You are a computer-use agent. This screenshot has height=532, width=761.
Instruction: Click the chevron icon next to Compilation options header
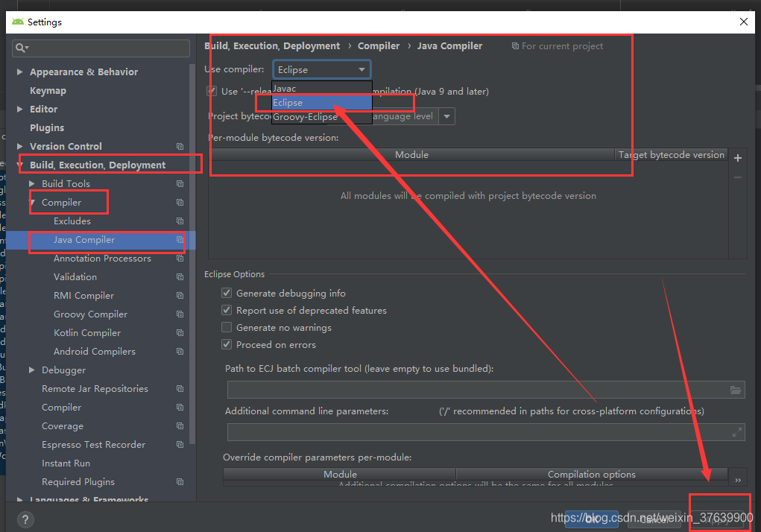(738, 479)
